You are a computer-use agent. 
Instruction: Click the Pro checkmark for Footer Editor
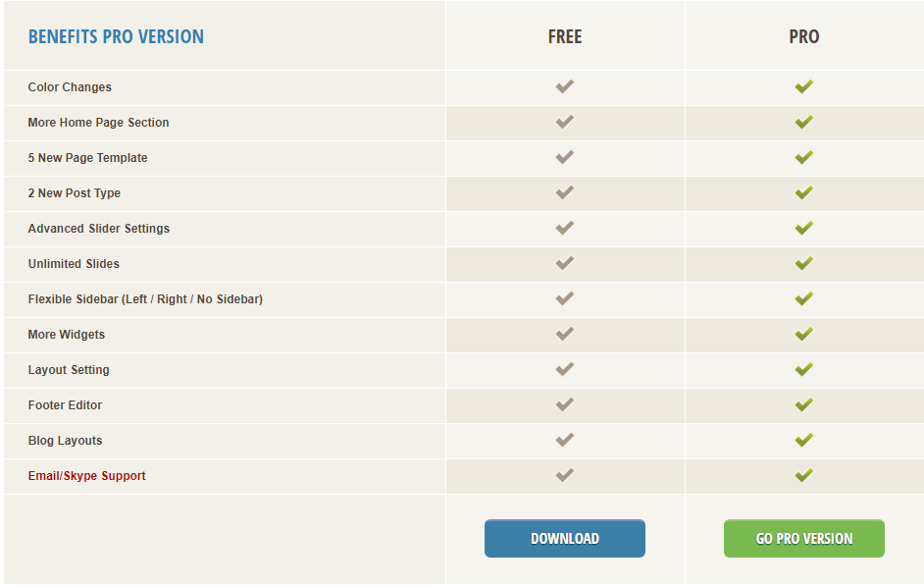tap(803, 404)
